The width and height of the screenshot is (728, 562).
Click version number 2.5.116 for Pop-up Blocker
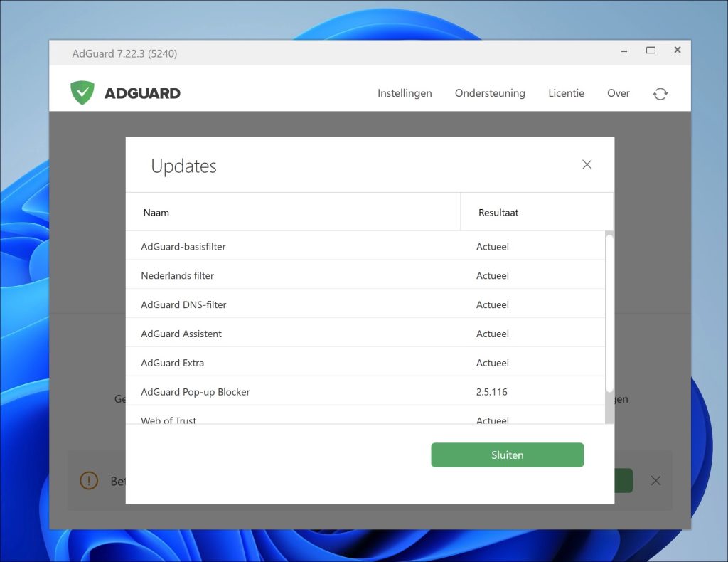point(493,392)
